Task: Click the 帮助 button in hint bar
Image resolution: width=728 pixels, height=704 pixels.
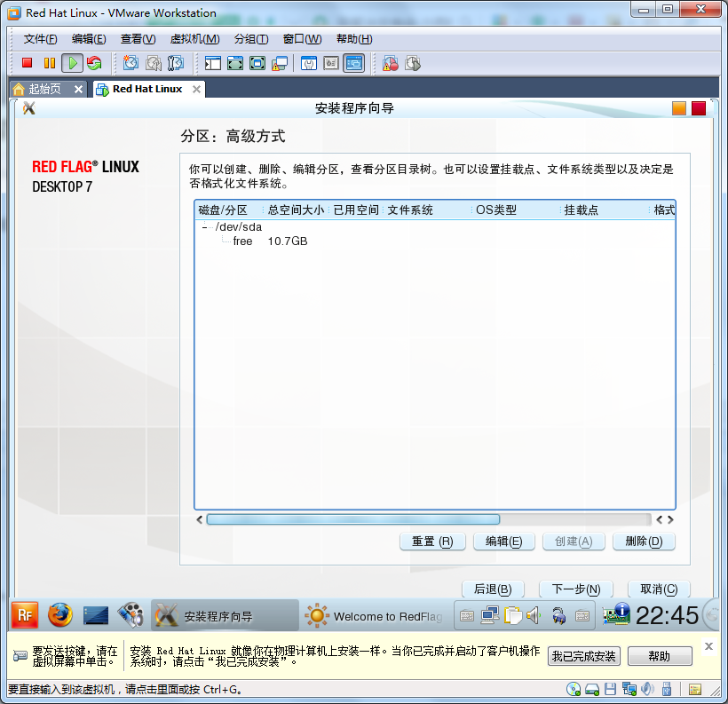Action: 660,656
